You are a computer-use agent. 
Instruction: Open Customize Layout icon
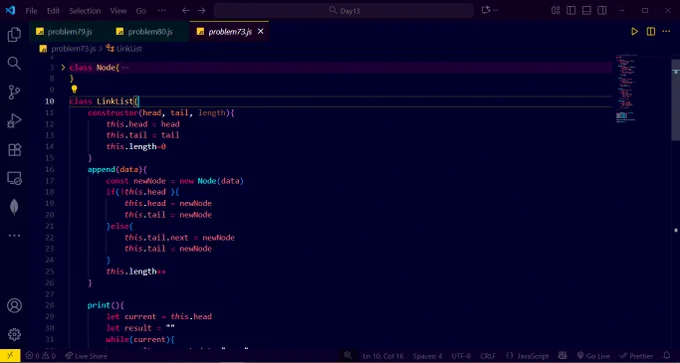point(556,10)
